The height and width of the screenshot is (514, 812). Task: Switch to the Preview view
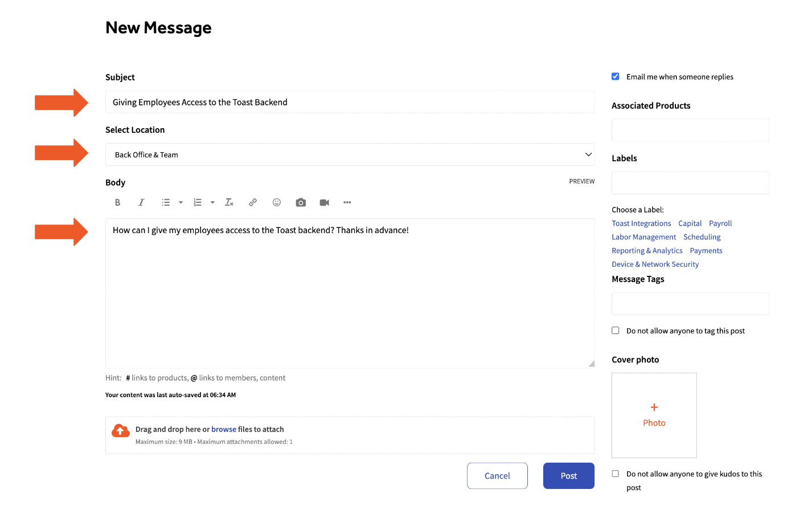[x=581, y=181]
